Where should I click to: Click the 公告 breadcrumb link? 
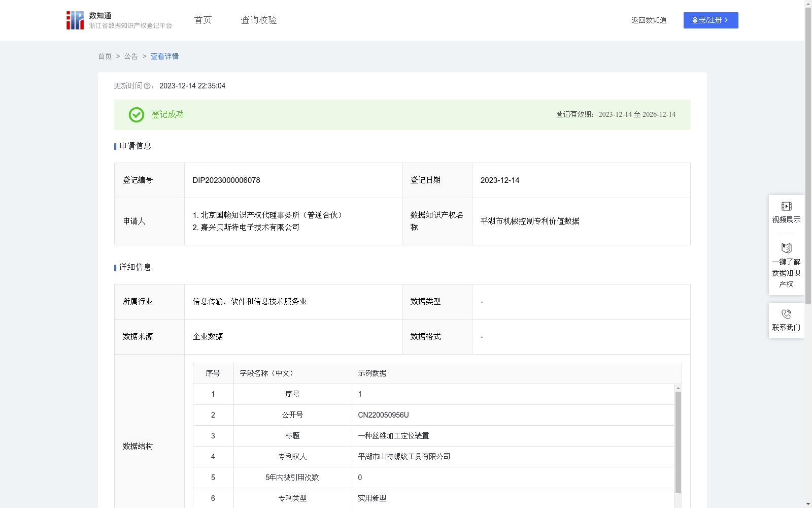click(131, 56)
